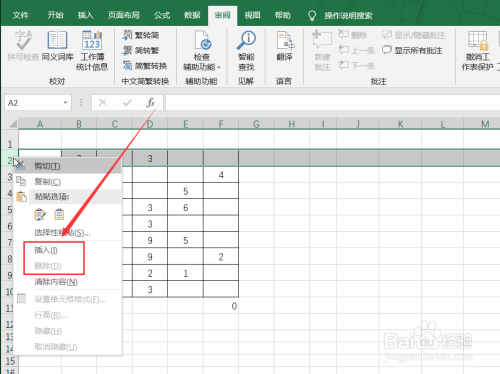Paste using the first paste option icon
This screenshot has width=500, height=374.
pyautogui.click(x=40, y=214)
